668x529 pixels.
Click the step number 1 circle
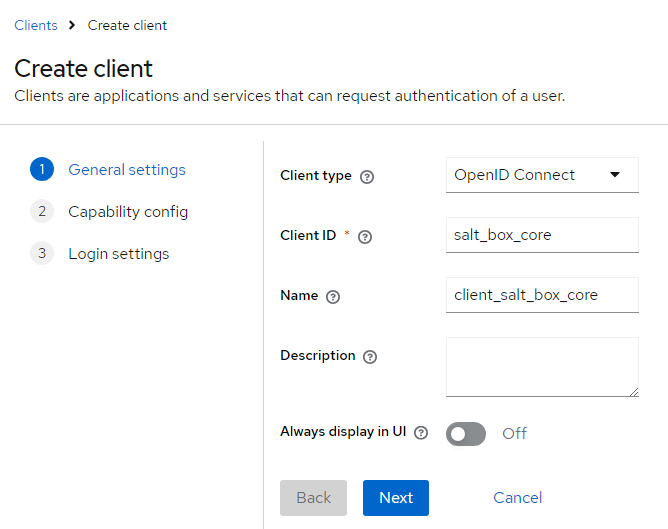(42, 169)
